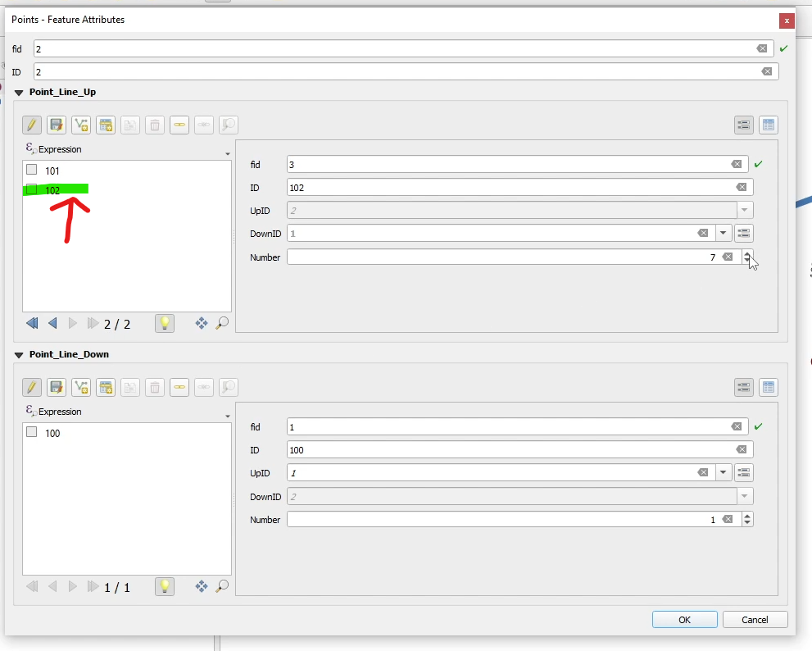The height and width of the screenshot is (651, 812).
Task: Clear the top-level ID field value
Action: click(767, 71)
